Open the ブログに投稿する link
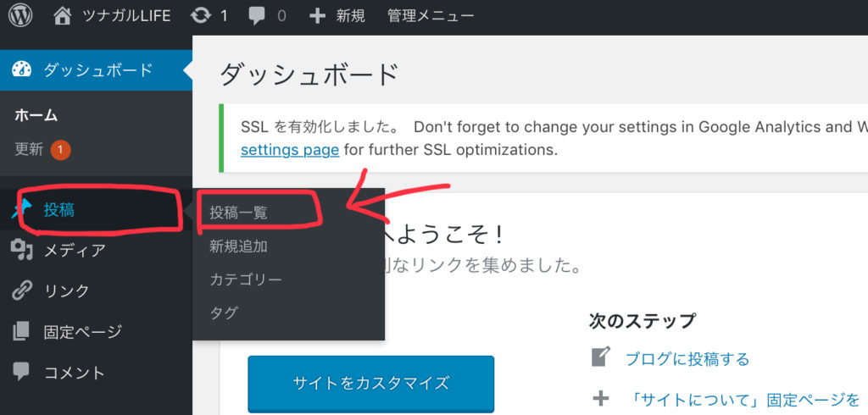The height and width of the screenshot is (415, 868). 687,359
